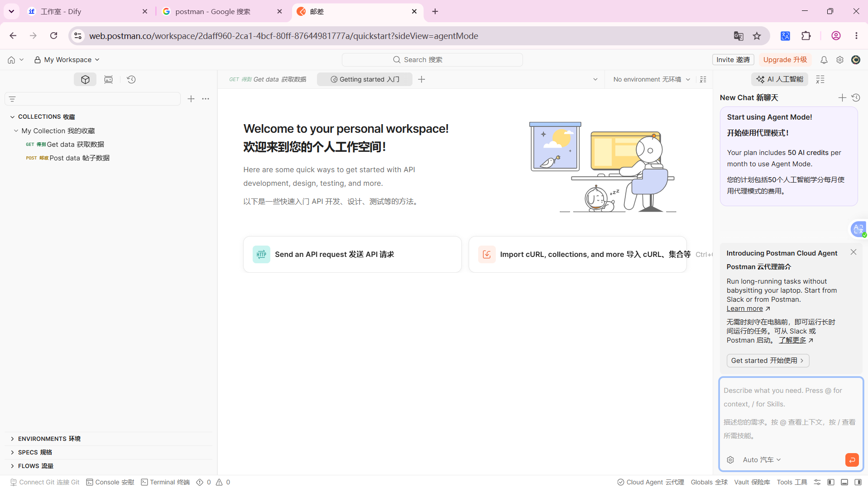Open Cloud Agent in status bar
Image resolution: width=868 pixels, height=488 pixels.
click(651, 482)
